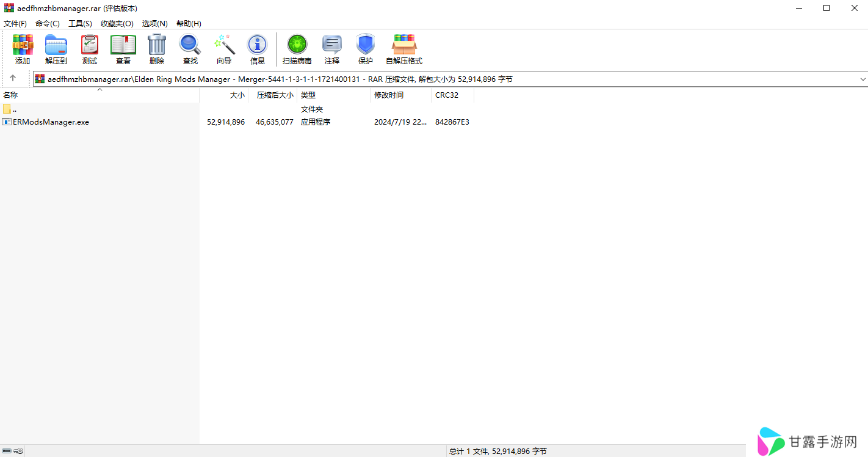Image resolution: width=868 pixels, height=457 pixels.
Task: Click the 保护 (Protect) shield icon
Action: [x=366, y=45]
